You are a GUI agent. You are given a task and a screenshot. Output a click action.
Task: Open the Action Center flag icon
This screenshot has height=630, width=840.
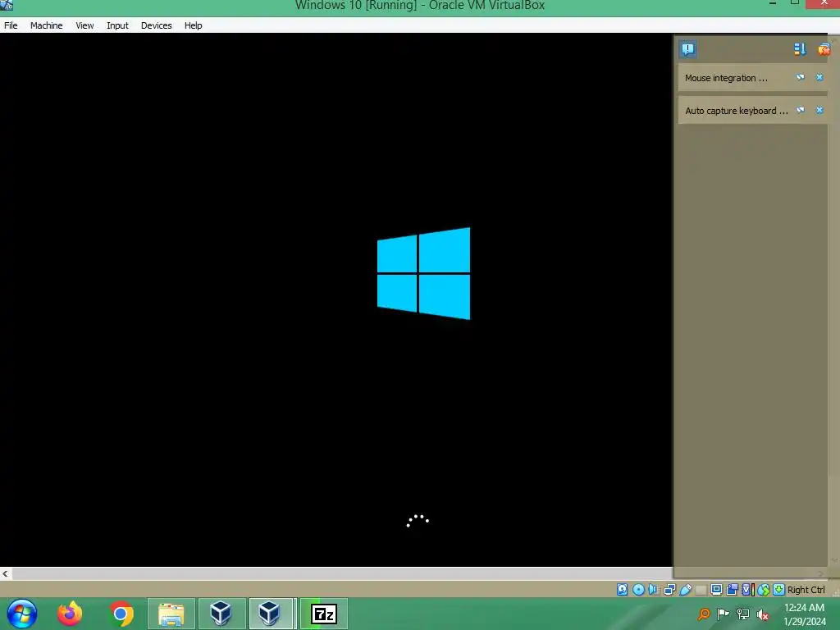pos(724,614)
